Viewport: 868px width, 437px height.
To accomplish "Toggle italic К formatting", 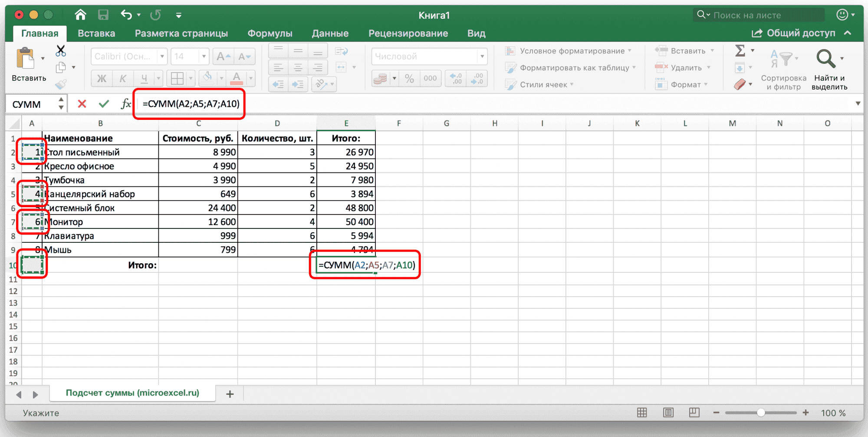I will coord(123,79).
